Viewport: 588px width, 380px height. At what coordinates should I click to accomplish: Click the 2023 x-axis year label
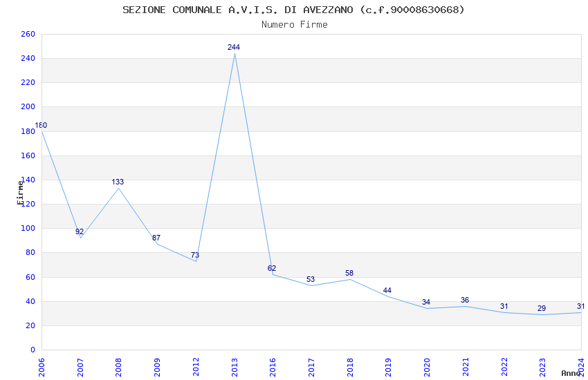coord(542,368)
